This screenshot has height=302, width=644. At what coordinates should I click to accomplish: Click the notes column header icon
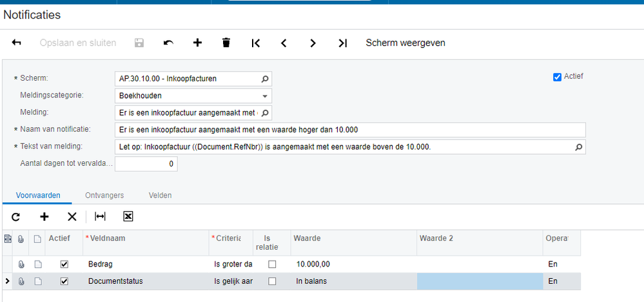click(x=37, y=239)
